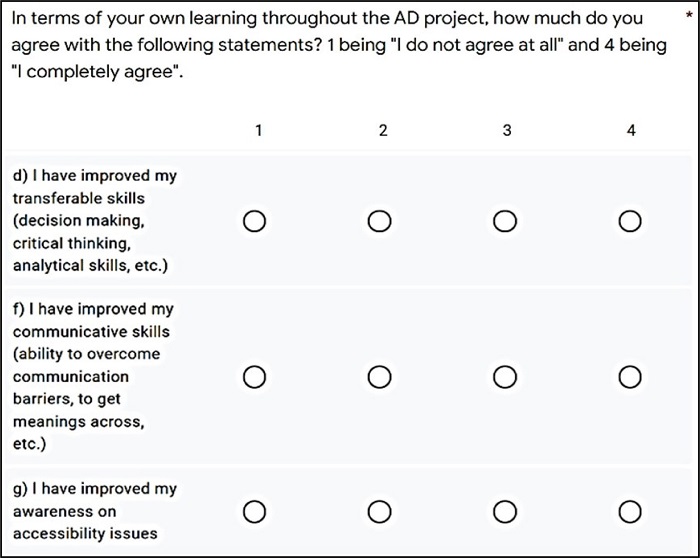Image resolution: width=700 pixels, height=558 pixels.
Task: Select rating 2 for accessibility awareness
Action: (x=379, y=512)
